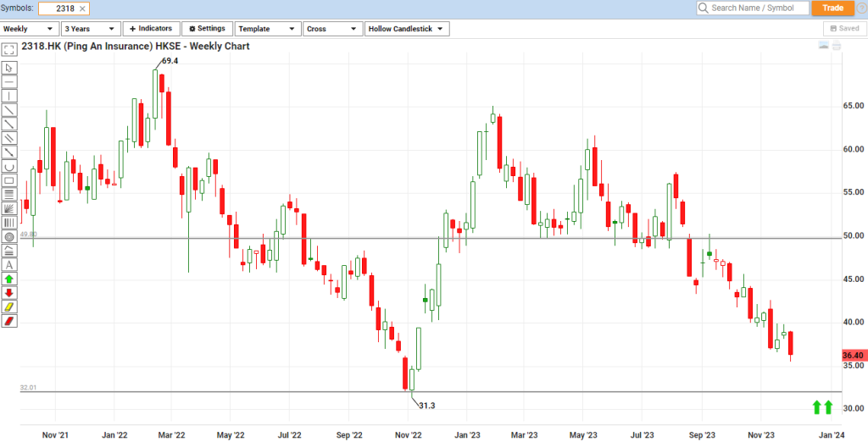Select the red down arrow marker tool
868x442 pixels.
(x=9, y=292)
